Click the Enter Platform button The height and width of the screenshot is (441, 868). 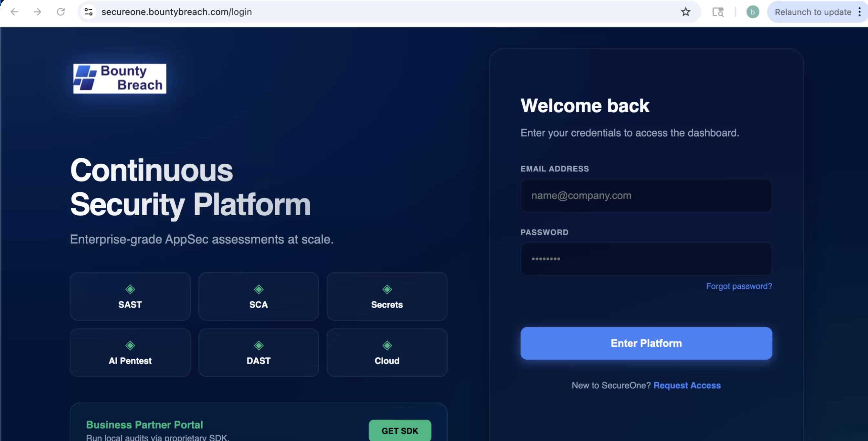click(646, 343)
